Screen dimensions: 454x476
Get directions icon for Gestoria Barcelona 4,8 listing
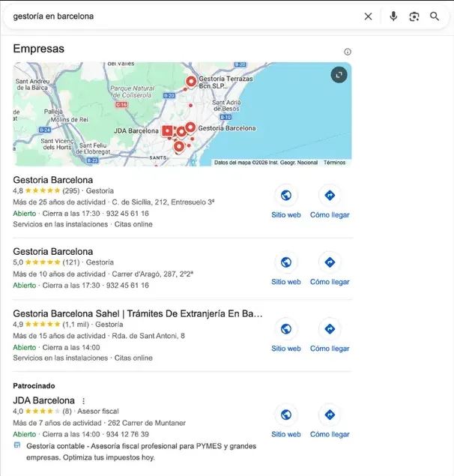coord(330,195)
